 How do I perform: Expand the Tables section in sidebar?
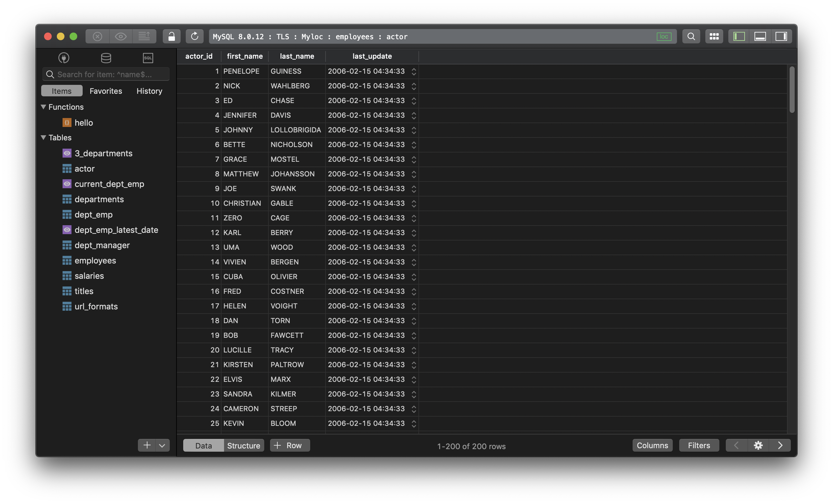click(42, 137)
